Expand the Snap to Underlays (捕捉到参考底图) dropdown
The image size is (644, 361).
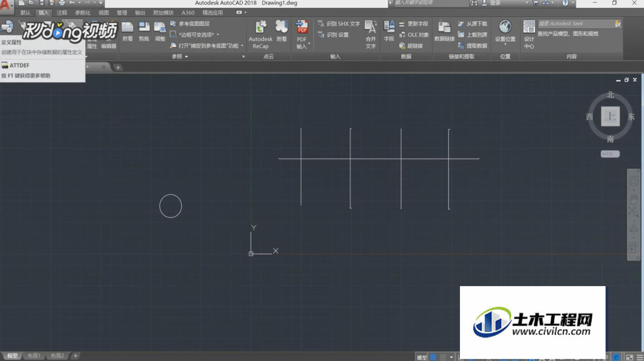click(x=242, y=46)
